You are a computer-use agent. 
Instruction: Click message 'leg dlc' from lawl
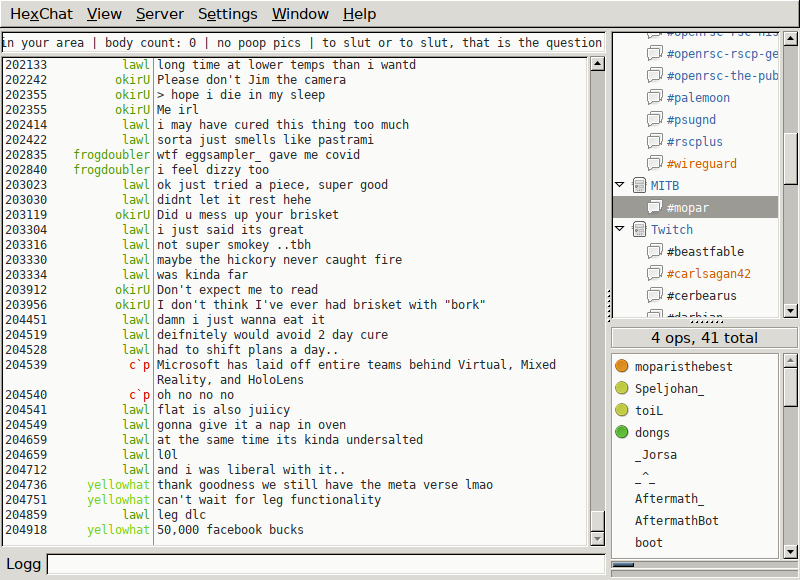(181, 515)
